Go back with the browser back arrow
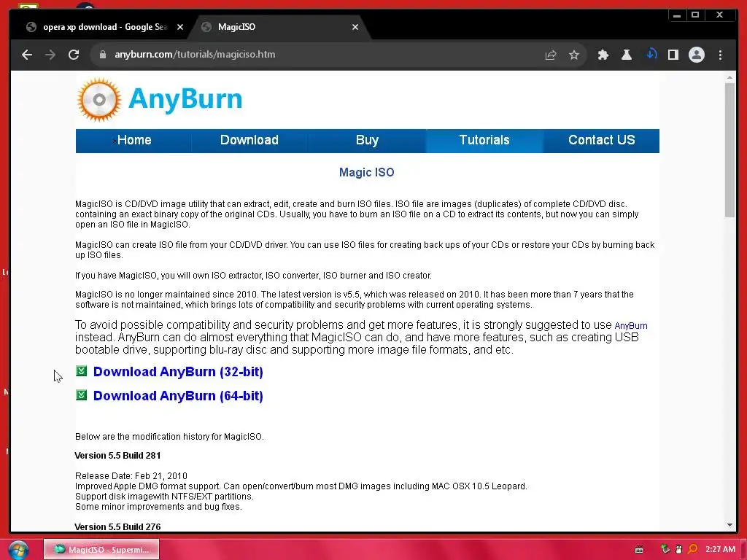 (27, 55)
